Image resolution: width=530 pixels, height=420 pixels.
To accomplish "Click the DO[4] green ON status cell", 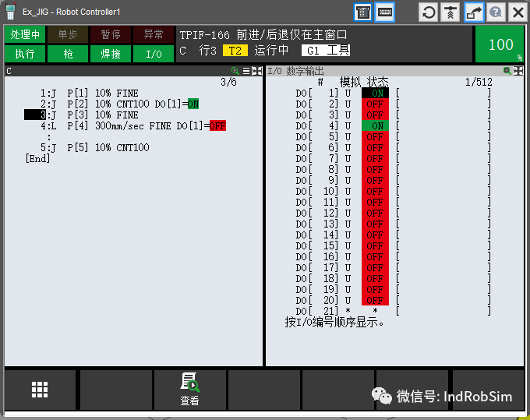I will pyautogui.click(x=375, y=125).
